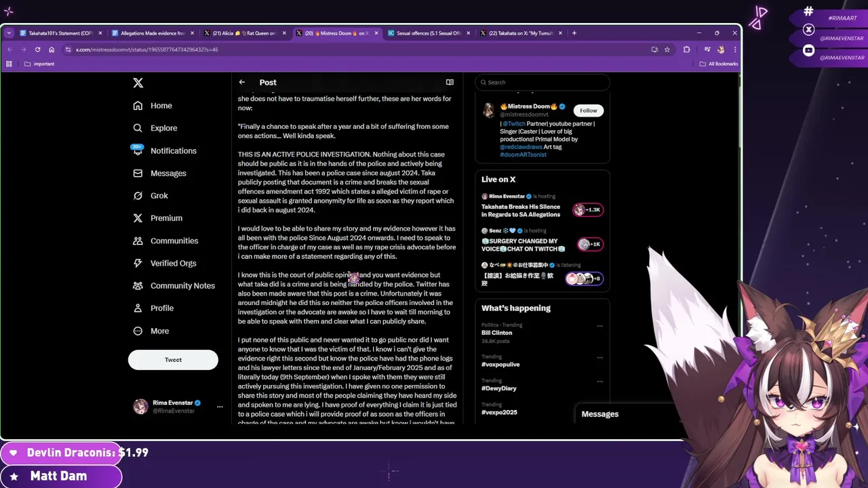Open Rima Evenstar account menu dots

220,407
